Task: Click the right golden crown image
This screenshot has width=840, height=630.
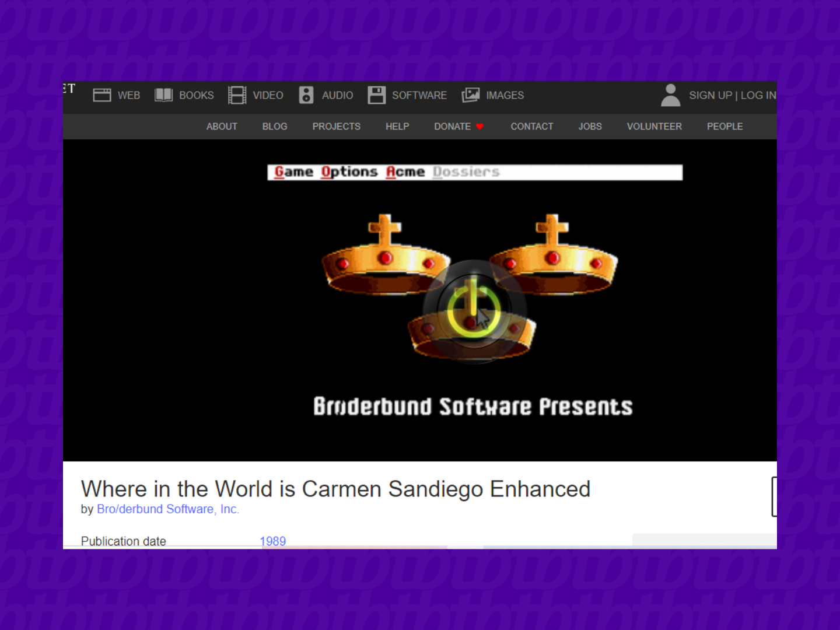Action: (x=553, y=254)
